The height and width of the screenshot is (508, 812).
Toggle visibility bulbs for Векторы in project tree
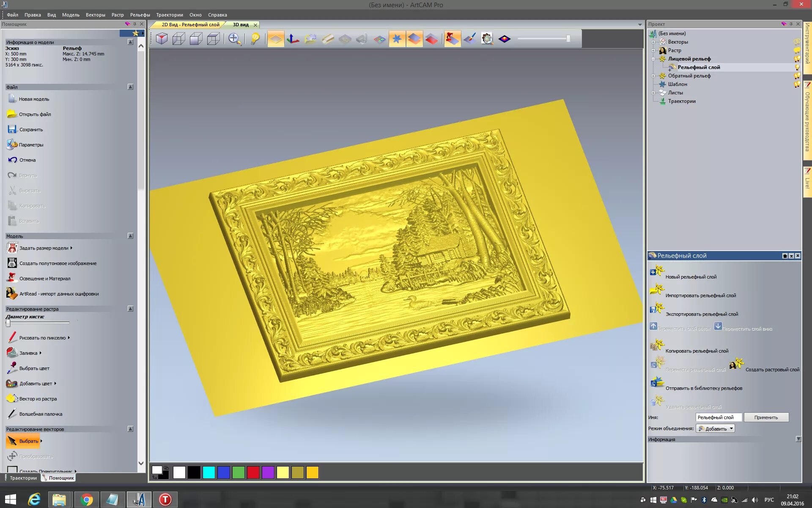point(797,42)
